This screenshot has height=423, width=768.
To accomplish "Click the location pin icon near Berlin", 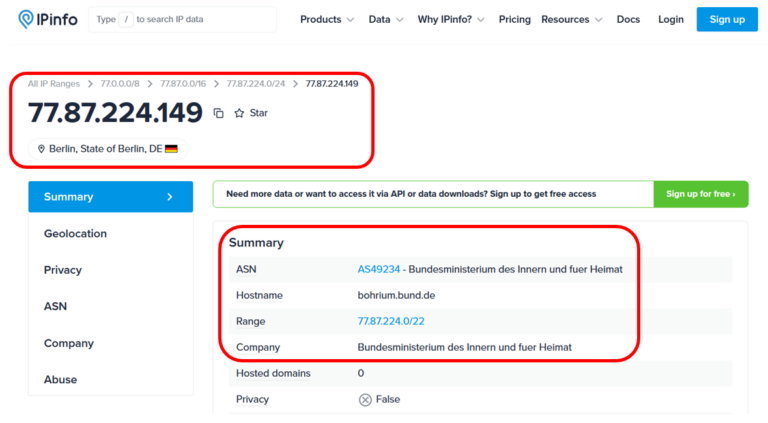I will (42, 149).
